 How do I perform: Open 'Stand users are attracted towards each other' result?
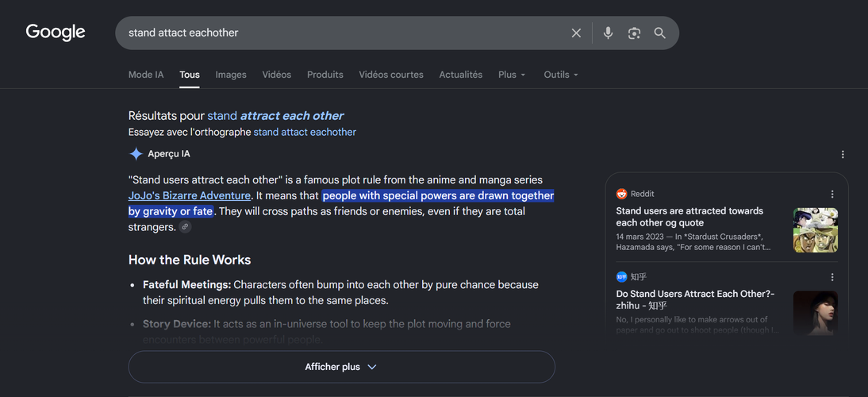coord(689,217)
